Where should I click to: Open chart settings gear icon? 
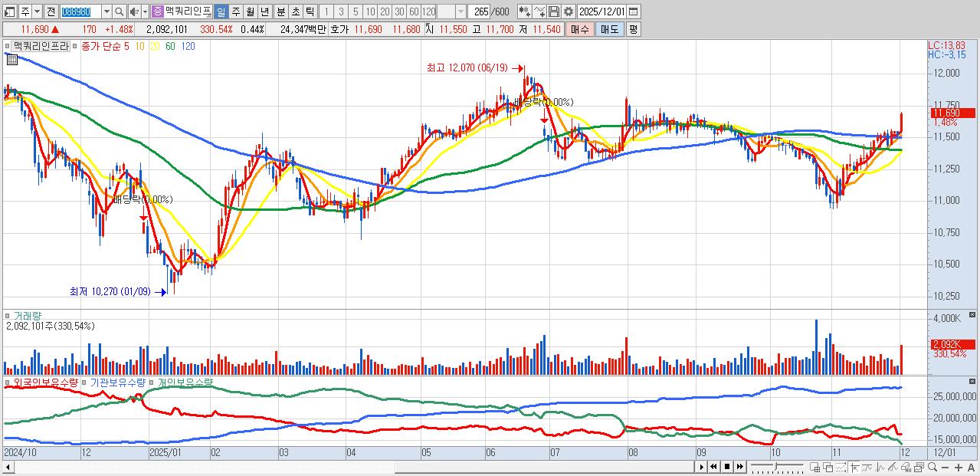568,11
